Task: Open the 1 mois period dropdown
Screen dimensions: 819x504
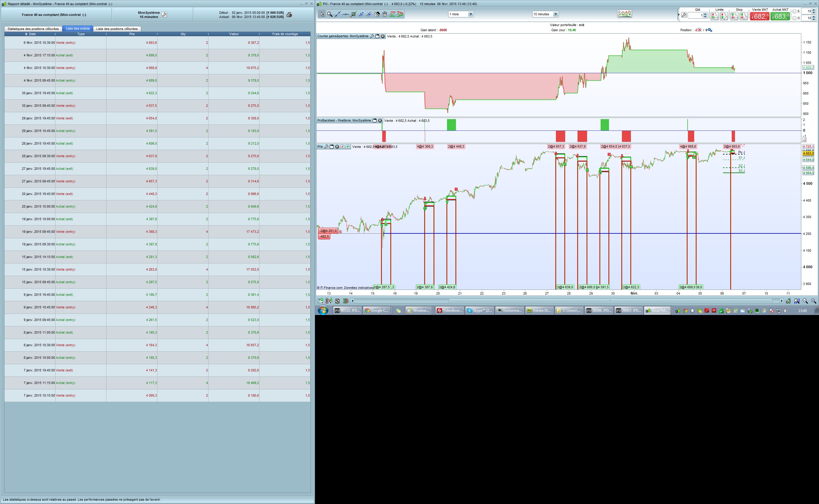Action: [471, 14]
